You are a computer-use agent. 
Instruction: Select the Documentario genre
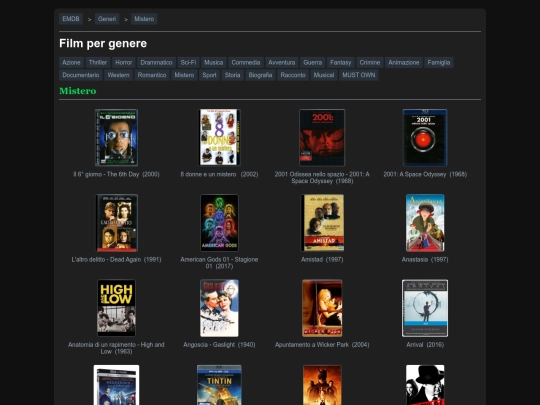(81, 75)
